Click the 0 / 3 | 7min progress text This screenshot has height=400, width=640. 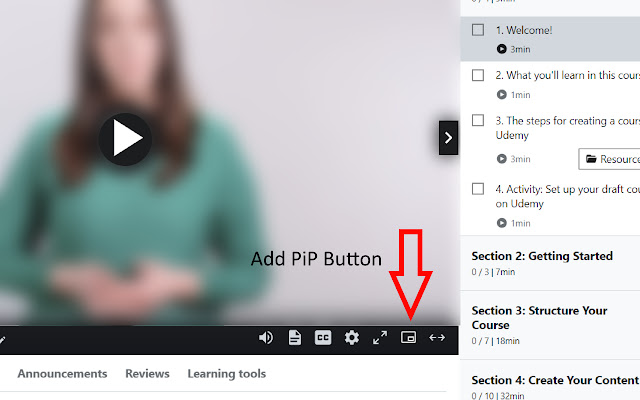click(493, 272)
